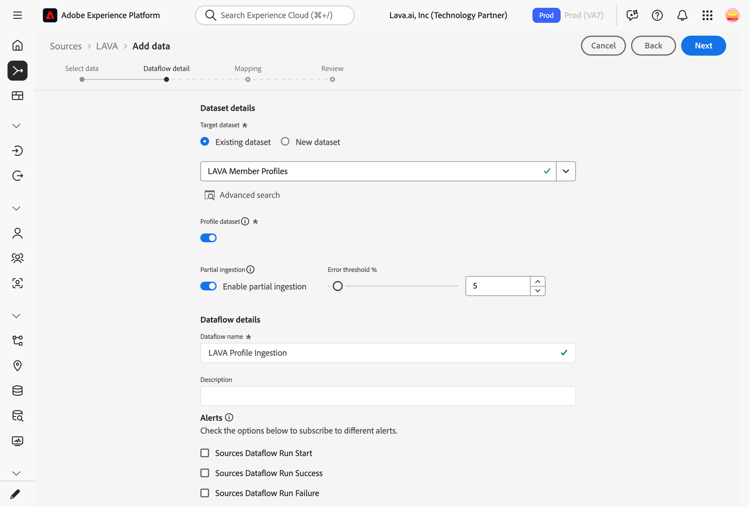
Task: Click the LAVA Member Profiles dataset field
Action: point(378,171)
